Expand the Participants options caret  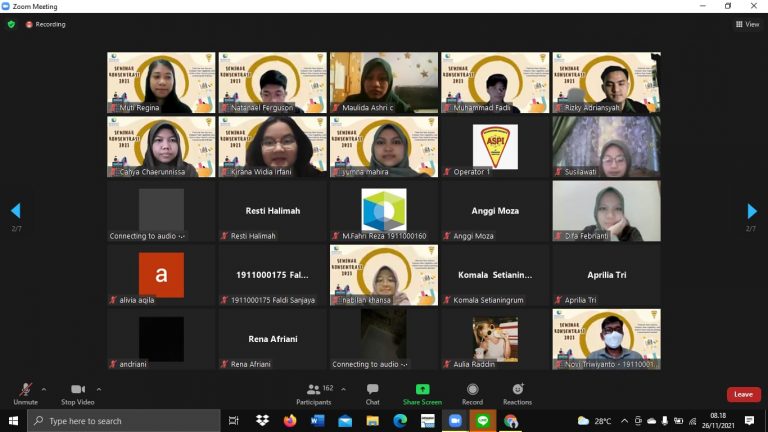point(343,389)
